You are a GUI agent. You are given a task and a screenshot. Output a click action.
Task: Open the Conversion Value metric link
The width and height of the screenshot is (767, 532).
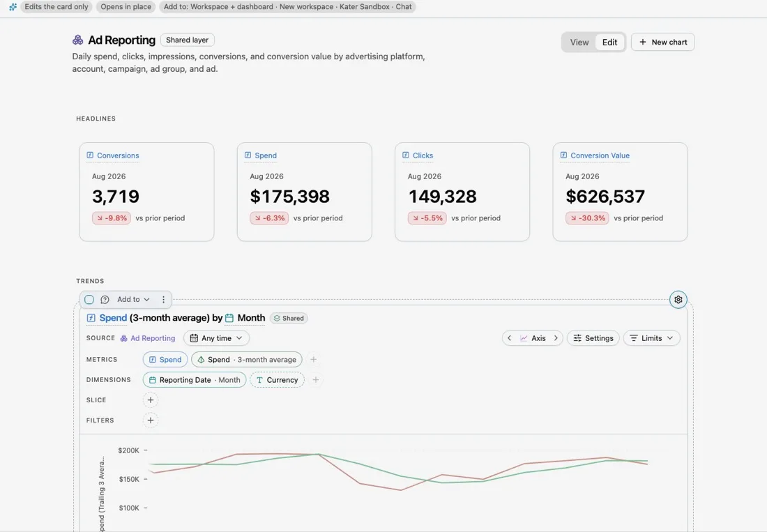[x=600, y=155]
